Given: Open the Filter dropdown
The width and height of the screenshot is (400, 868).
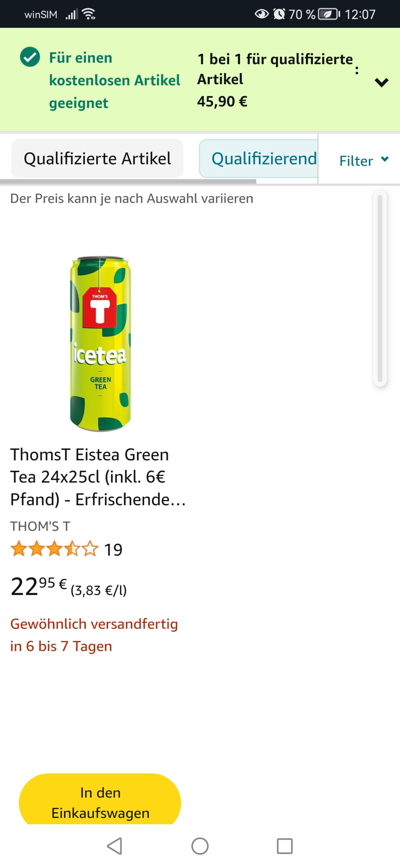Looking at the screenshot, I should [x=364, y=160].
